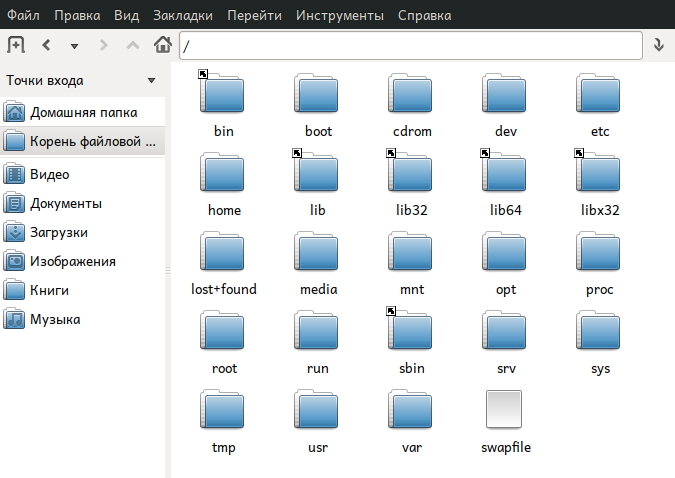The width and height of the screenshot is (675, 478).
Task: Select the var folder icon
Action: [410, 409]
